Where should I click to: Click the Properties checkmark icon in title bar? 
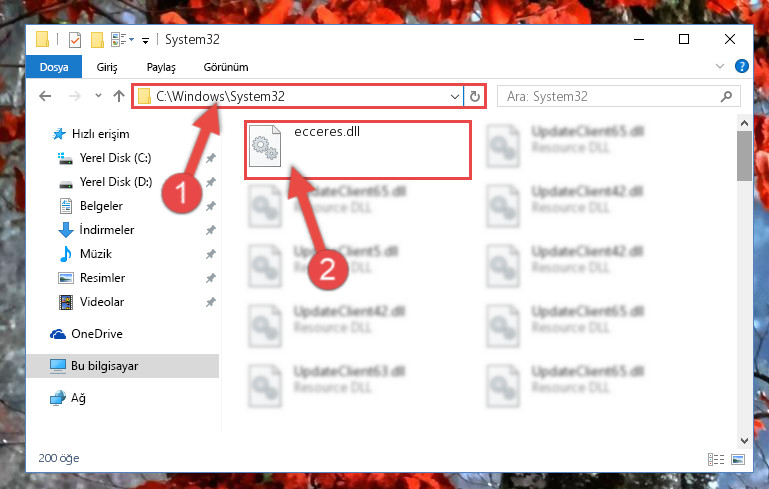click(x=75, y=40)
